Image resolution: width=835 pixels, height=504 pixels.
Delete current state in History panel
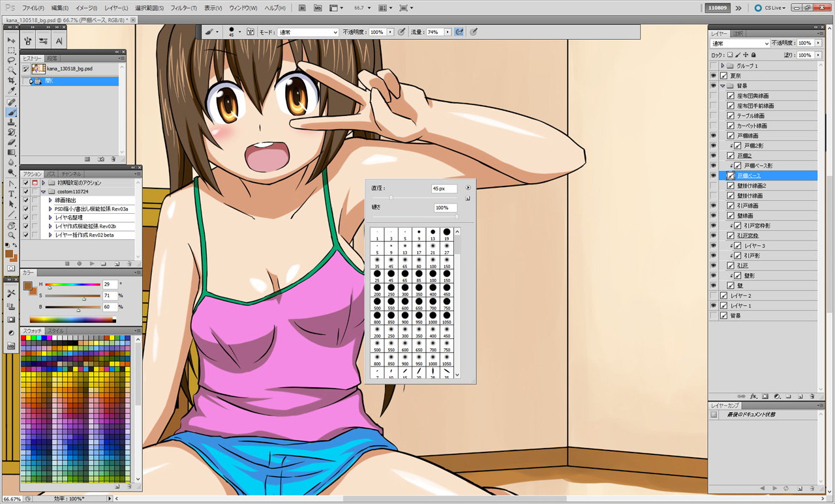(x=113, y=159)
